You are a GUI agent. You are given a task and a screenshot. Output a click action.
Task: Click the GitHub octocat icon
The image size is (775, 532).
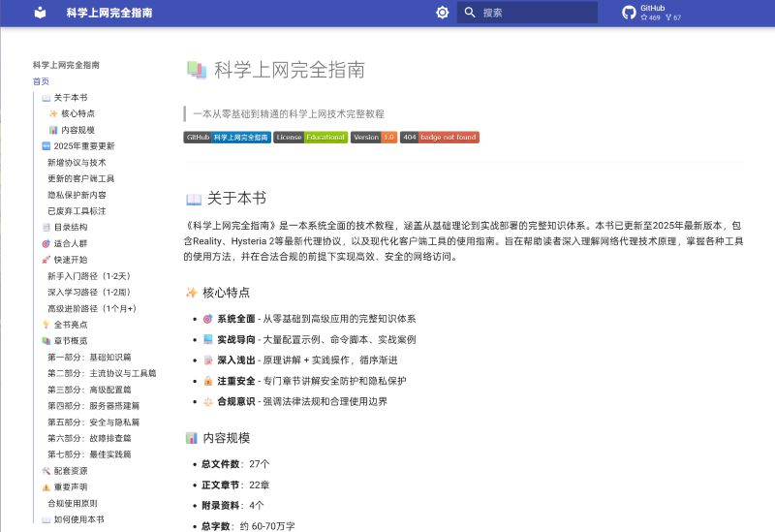click(629, 13)
